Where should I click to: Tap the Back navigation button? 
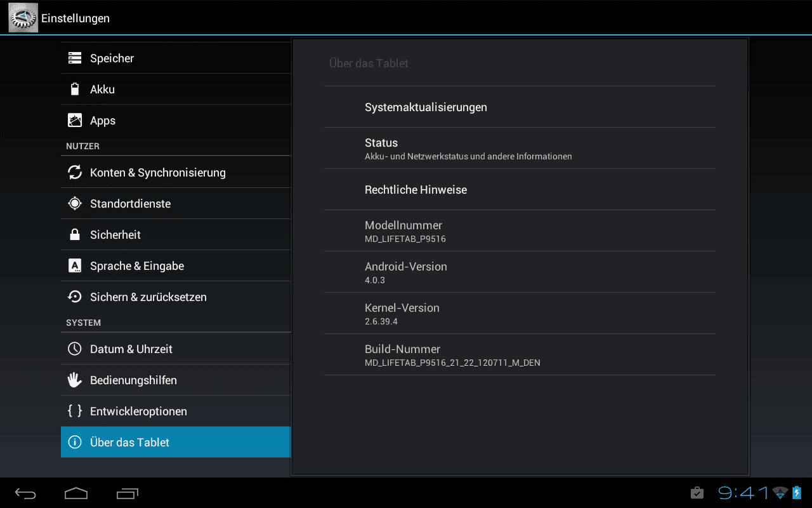26,493
